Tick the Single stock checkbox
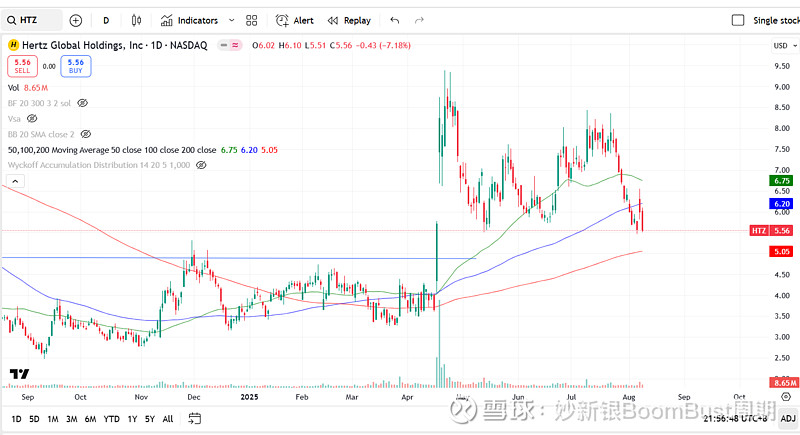 pyautogui.click(x=738, y=20)
